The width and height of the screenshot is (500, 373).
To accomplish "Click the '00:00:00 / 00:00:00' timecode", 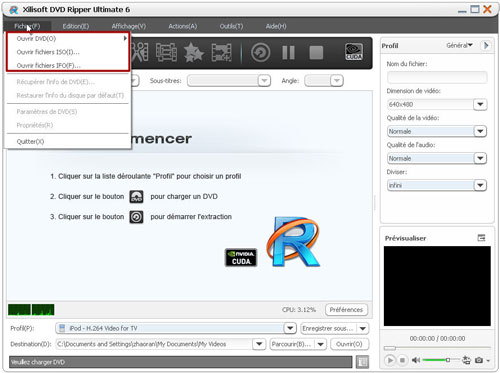I will (437, 338).
